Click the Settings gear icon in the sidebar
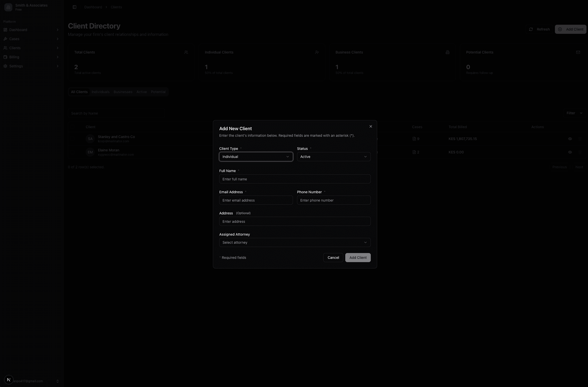588x387 pixels. pyautogui.click(x=5, y=66)
